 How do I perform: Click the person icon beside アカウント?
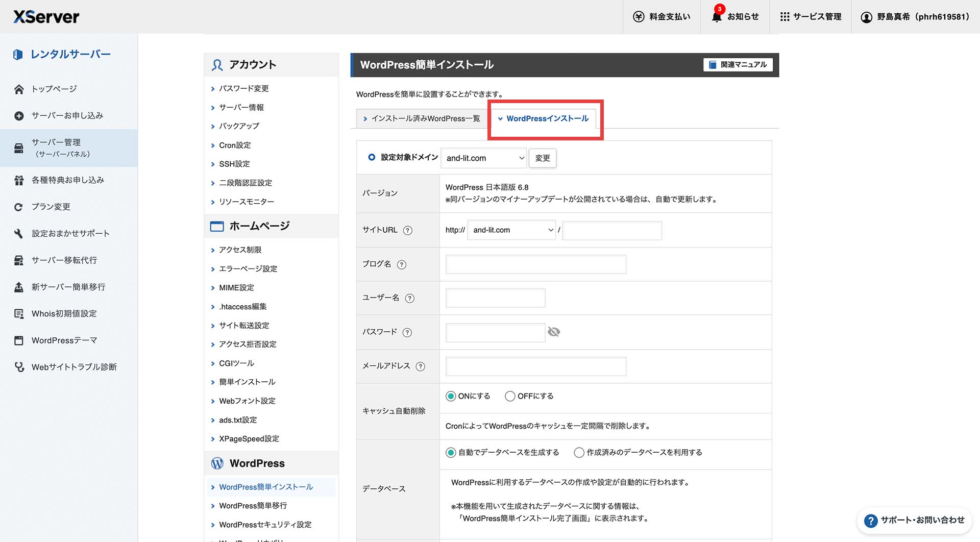click(217, 65)
